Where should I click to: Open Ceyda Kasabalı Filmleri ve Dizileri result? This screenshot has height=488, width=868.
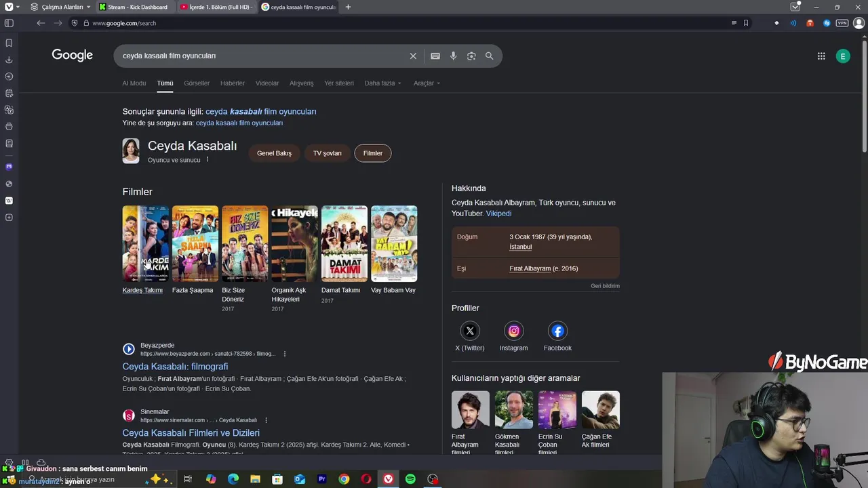pos(191,433)
